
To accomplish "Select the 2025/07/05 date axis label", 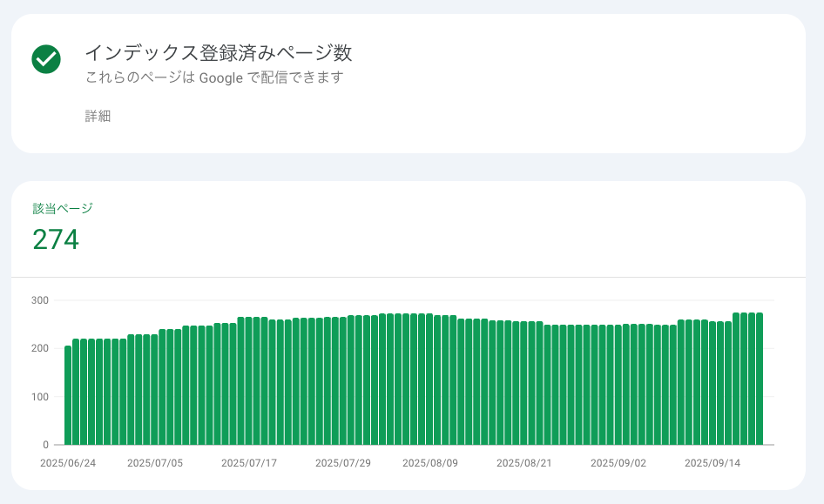I will pyautogui.click(x=155, y=463).
